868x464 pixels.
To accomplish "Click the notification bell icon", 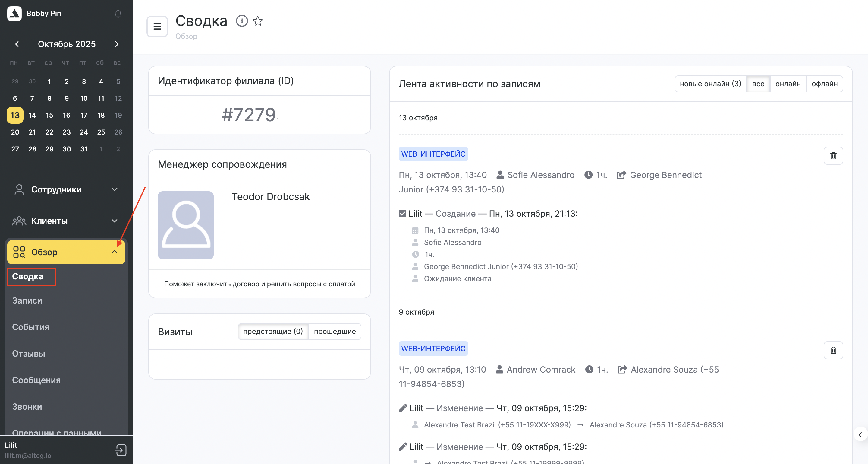I will (x=118, y=14).
